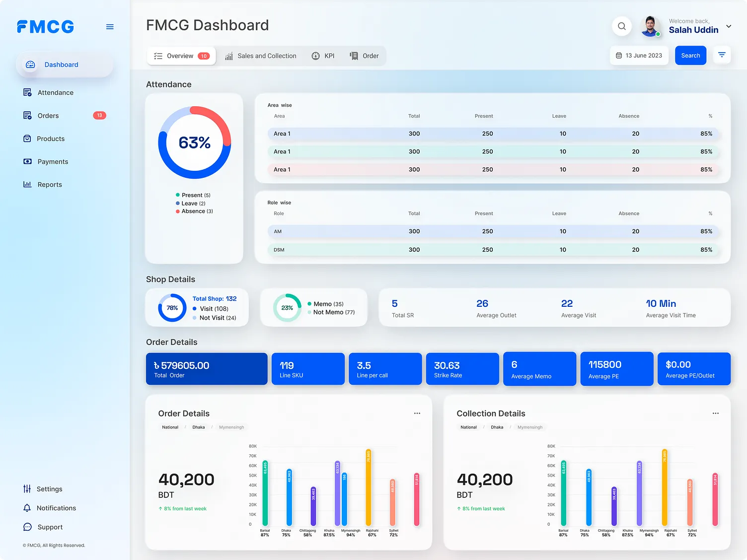Open the Order Details options menu
The height and width of the screenshot is (560, 747).
click(417, 413)
